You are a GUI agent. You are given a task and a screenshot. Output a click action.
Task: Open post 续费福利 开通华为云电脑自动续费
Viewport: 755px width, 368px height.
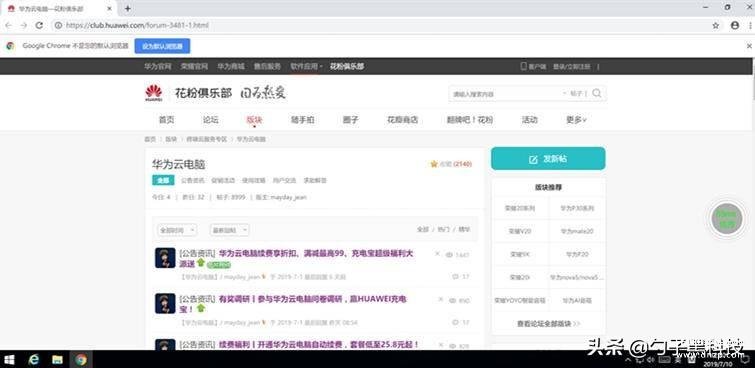point(319,344)
